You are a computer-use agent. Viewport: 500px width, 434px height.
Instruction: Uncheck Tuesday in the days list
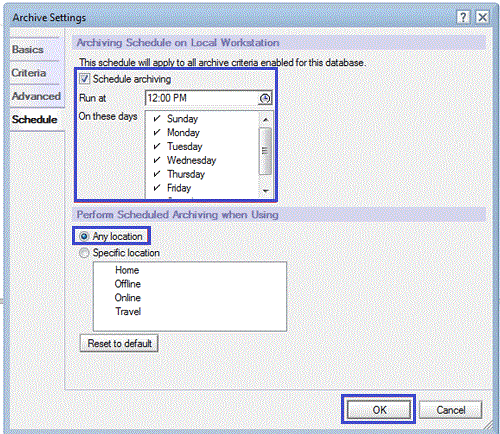pyautogui.click(x=157, y=146)
